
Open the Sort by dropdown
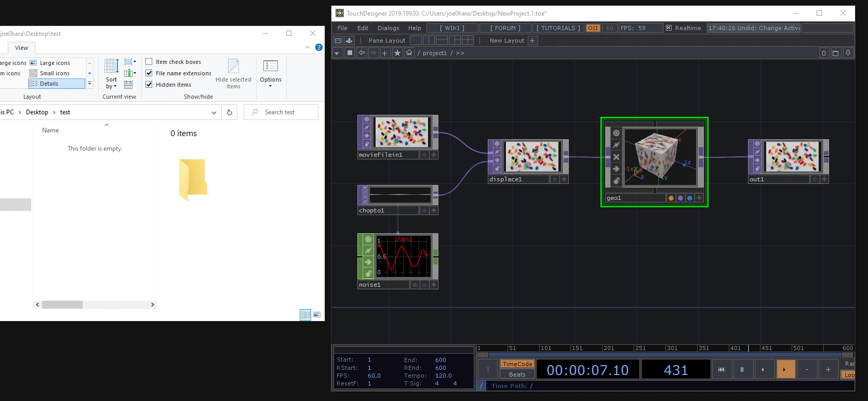click(111, 83)
